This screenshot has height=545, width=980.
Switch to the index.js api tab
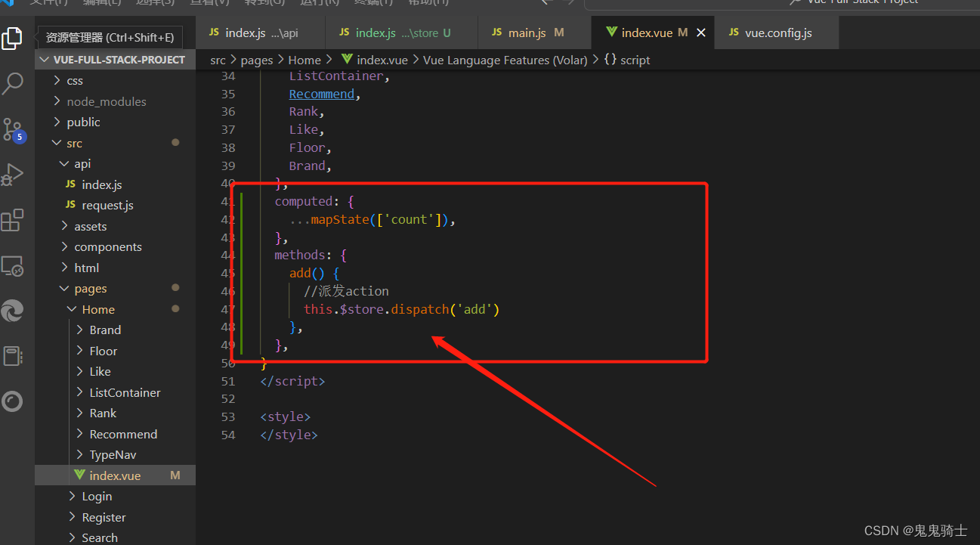[x=261, y=33]
